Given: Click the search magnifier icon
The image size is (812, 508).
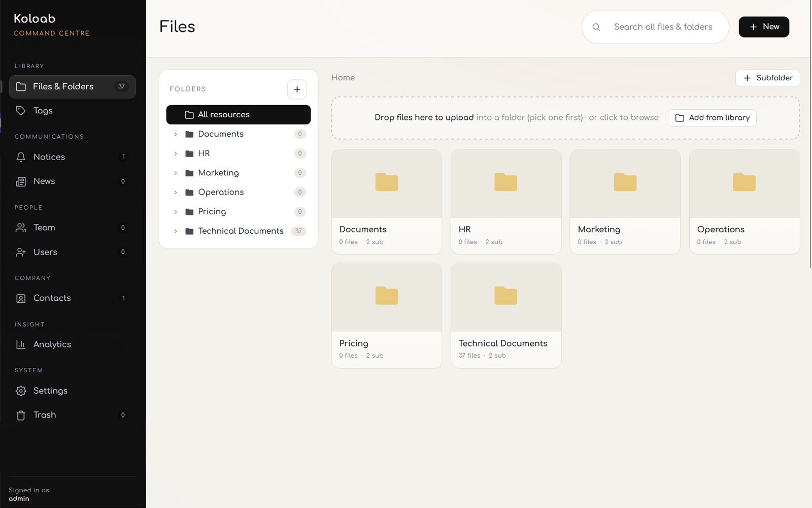Looking at the screenshot, I should click(596, 27).
